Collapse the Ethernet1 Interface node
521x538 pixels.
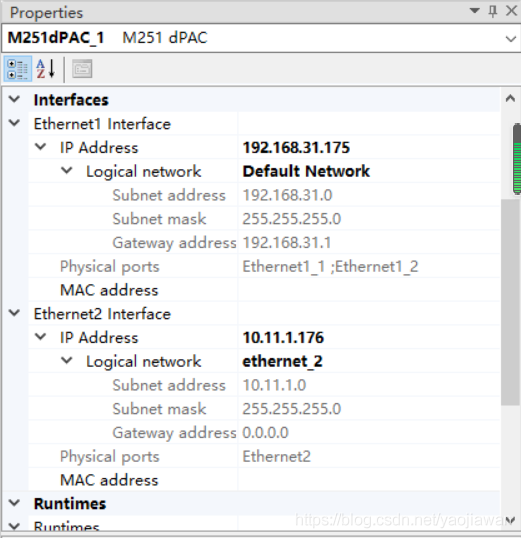(15, 123)
